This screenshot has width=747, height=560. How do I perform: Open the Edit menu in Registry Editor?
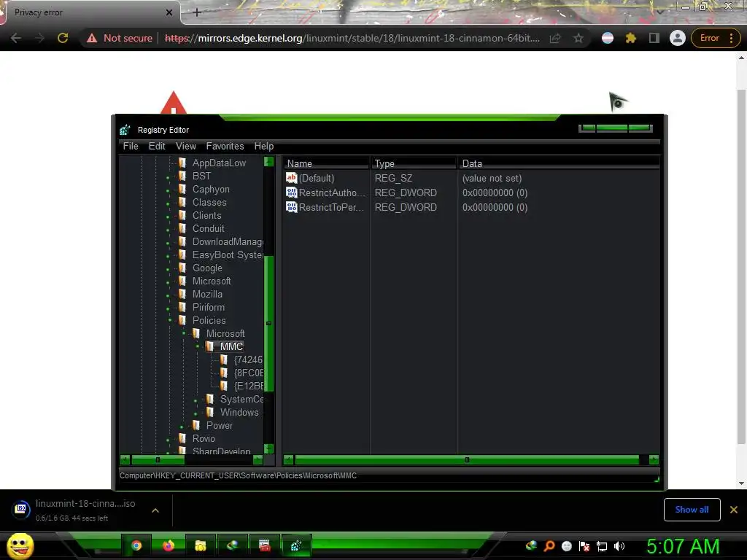(157, 146)
